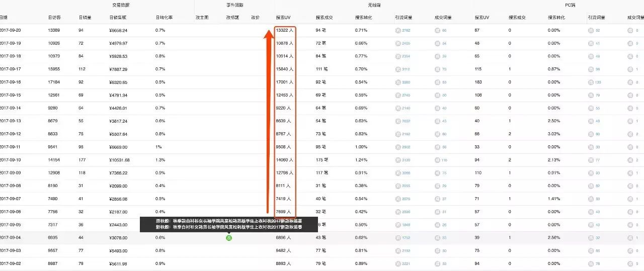This screenshot has height=271, width=644.
Task: Open wireless 引流词量 icon in 2017-09-18 row
Action: [x=398, y=56]
